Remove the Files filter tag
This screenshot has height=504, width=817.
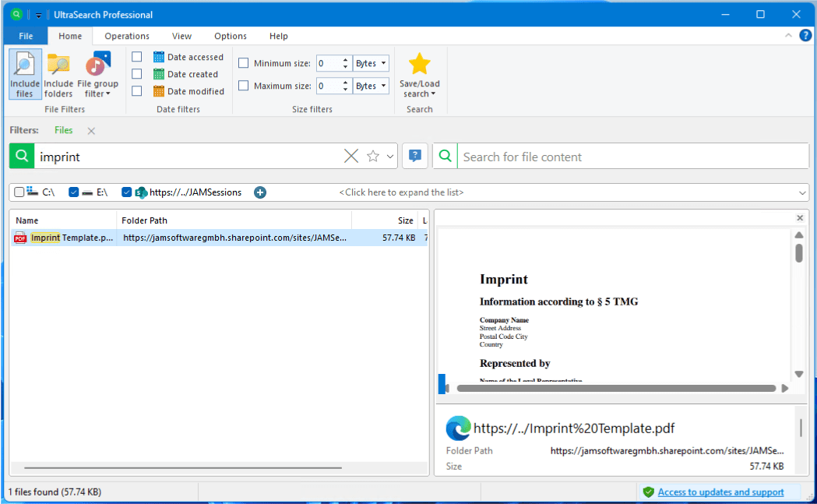[x=91, y=131]
